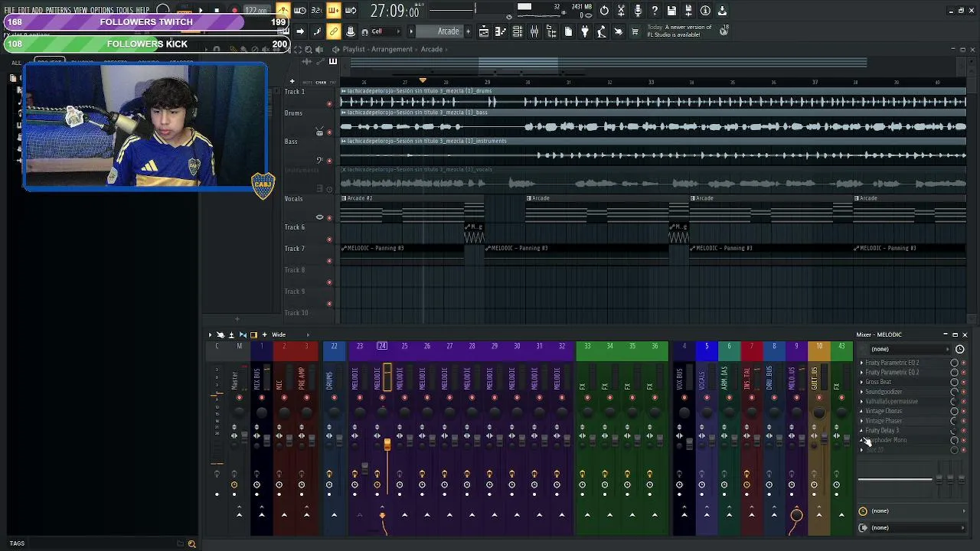Click the download arrow icon at top right
The image size is (980, 551).
(x=722, y=11)
